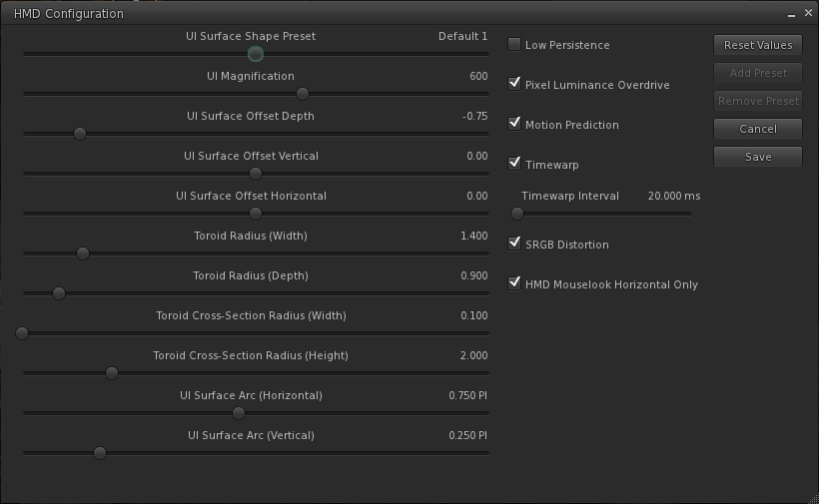This screenshot has height=504, width=819.
Task: Turn off the Timewarp checkbox
Action: [x=514, y=164]
